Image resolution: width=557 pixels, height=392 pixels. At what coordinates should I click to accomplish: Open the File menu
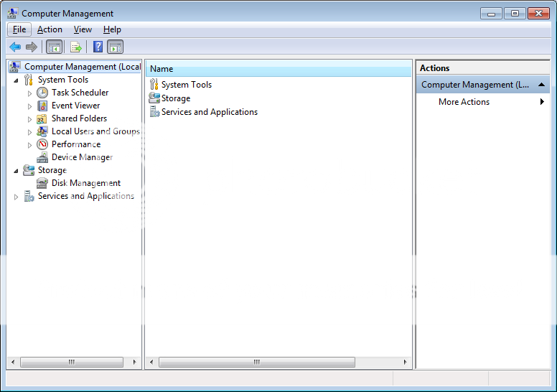pos(19,29)
